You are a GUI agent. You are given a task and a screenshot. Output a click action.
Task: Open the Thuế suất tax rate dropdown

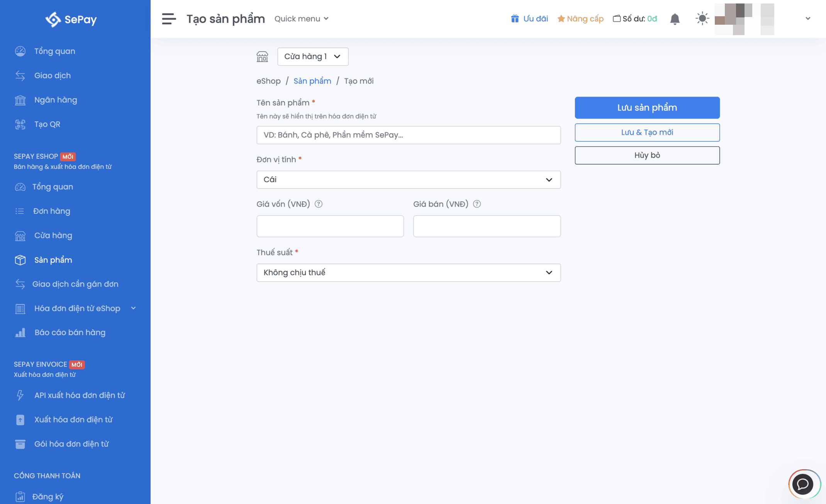pyautogui.click(x=408, y=273)
